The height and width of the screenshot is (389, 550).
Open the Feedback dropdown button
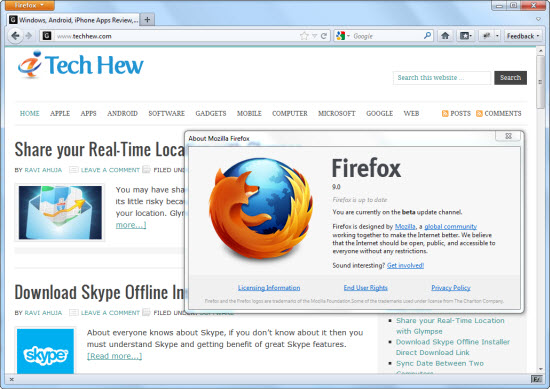pyautogui.click(x=523, y=36)
